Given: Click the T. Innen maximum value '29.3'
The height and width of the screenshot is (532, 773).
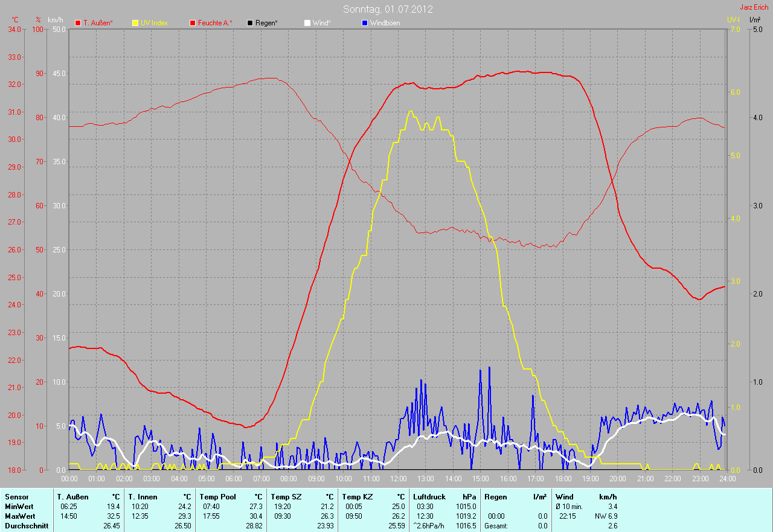Looking at the screenshot, I should [x=185, y=516].
